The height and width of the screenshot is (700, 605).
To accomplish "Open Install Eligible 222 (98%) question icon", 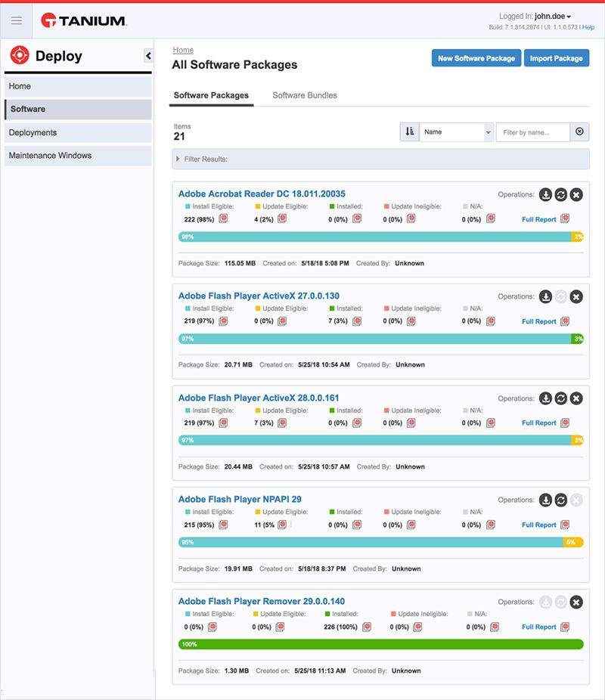I will pos(223,218).
